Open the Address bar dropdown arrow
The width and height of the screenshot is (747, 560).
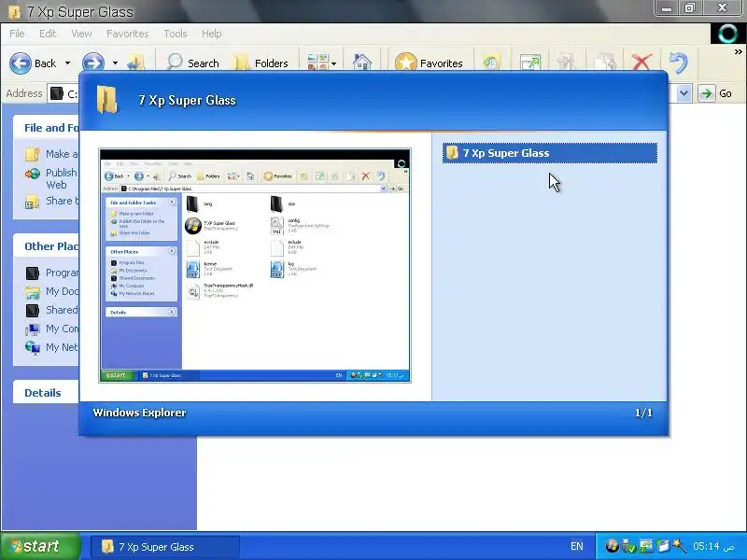[x=684, y=93]
